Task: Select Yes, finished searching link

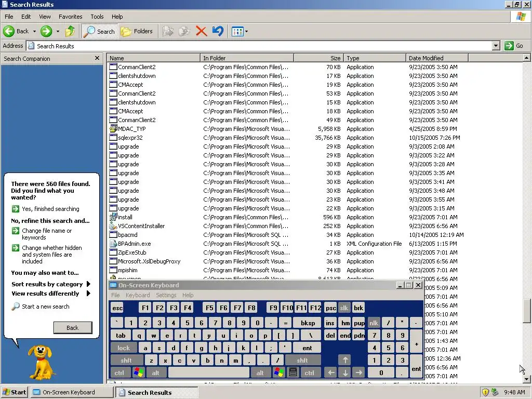Action: (x=50, y=209)
